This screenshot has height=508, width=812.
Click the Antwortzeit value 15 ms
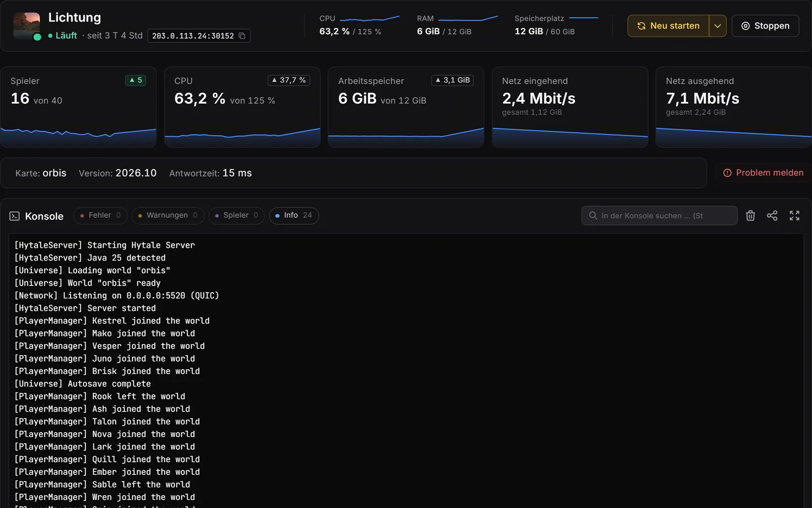pos(237,173)
